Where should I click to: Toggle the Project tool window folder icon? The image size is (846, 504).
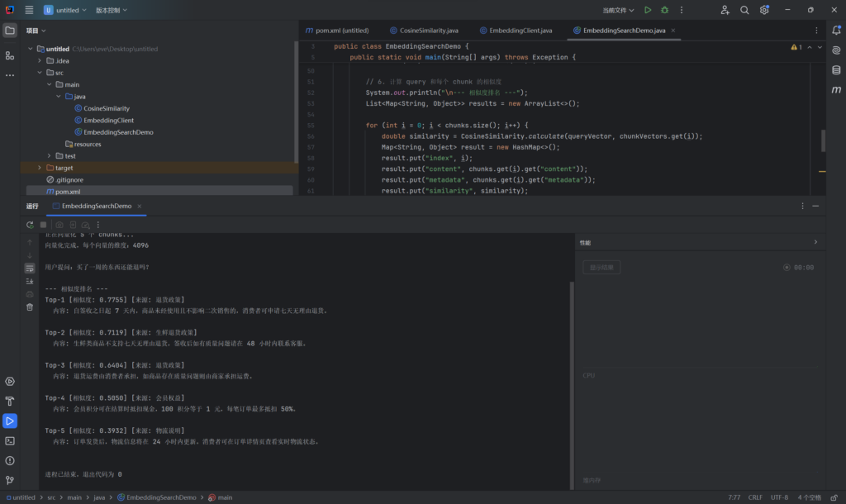click(10, 31)
